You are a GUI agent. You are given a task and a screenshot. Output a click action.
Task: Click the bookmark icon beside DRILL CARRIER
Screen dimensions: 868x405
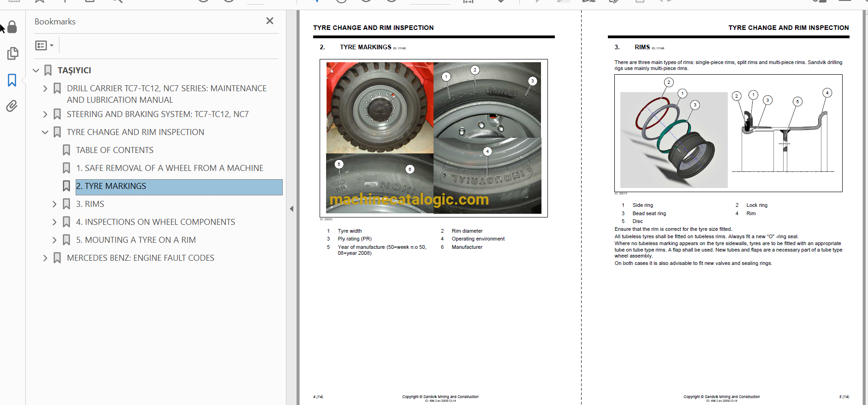point(57,88)
